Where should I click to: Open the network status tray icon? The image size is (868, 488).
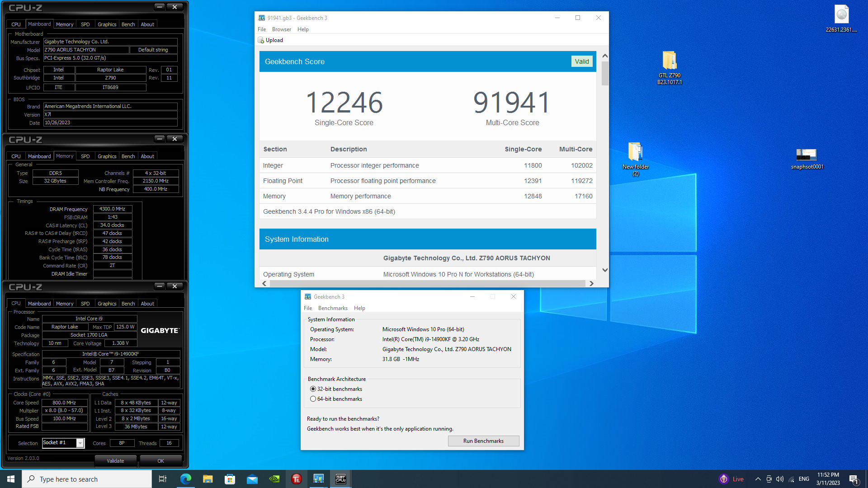tap(791, 479)
